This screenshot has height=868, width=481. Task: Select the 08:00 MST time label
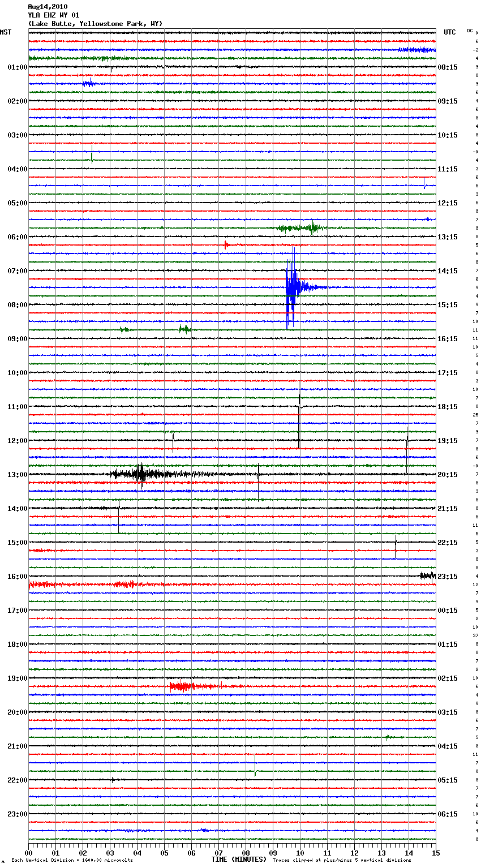click(18, 305)
